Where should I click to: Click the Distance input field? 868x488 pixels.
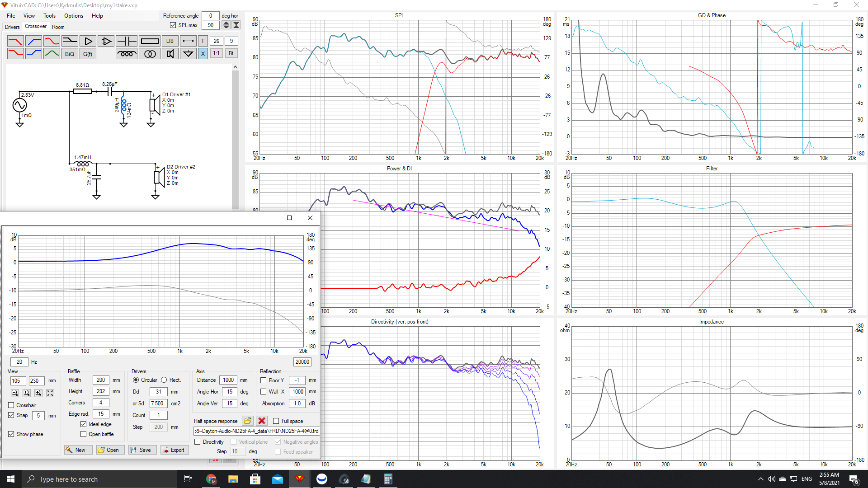pyautogui.click(x=228, y=380)
